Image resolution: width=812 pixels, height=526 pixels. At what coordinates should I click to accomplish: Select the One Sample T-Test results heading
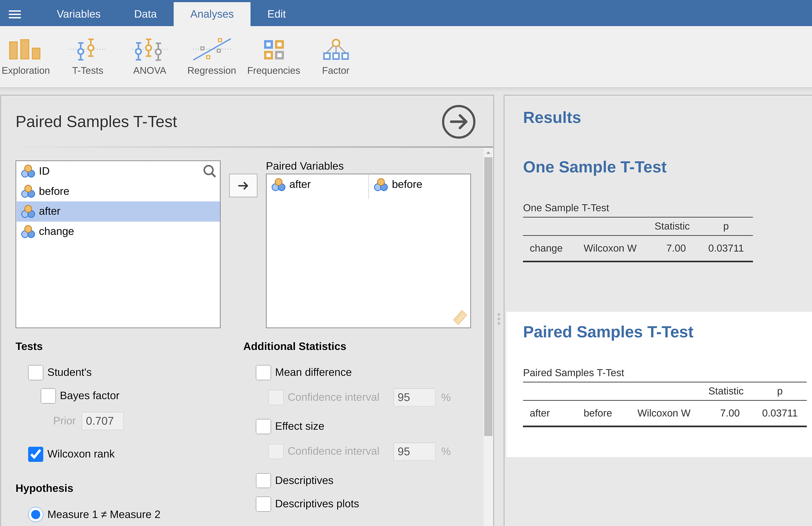click(594, 167)
